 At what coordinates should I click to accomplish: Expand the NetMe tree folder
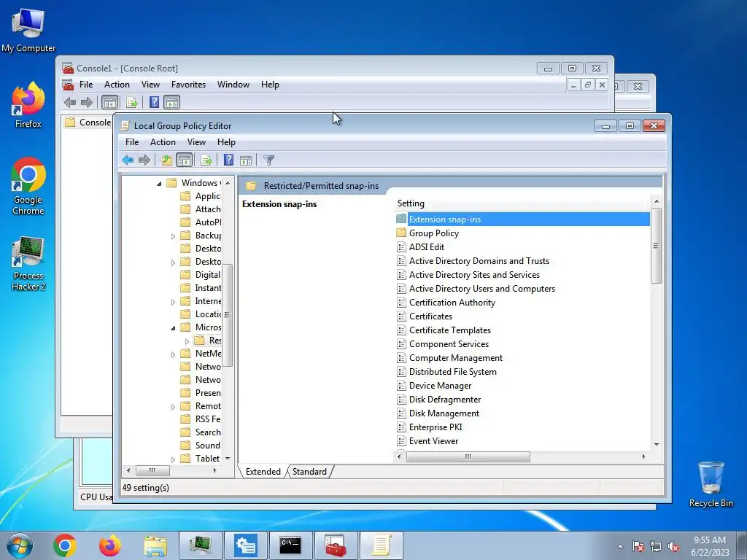pyautogui.click(x=173, y=354)
